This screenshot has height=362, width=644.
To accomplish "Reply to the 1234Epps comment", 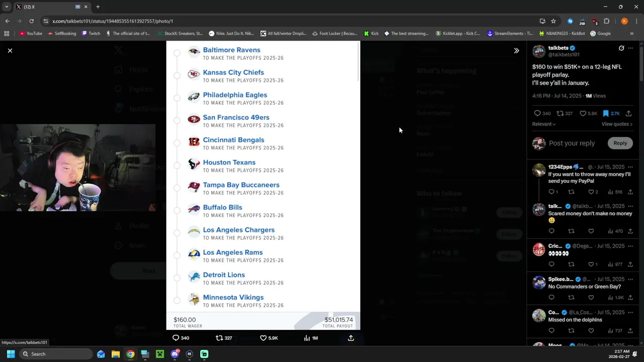I will 551,192.
